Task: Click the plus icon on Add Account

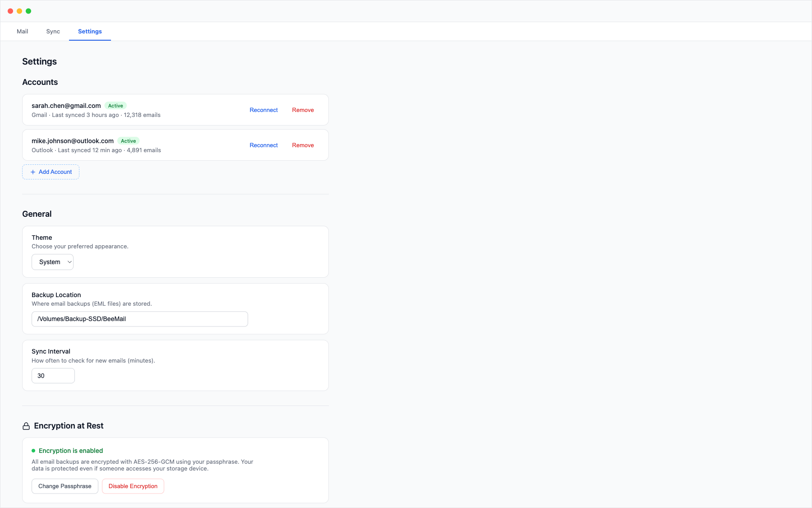Action: point(32,172)
